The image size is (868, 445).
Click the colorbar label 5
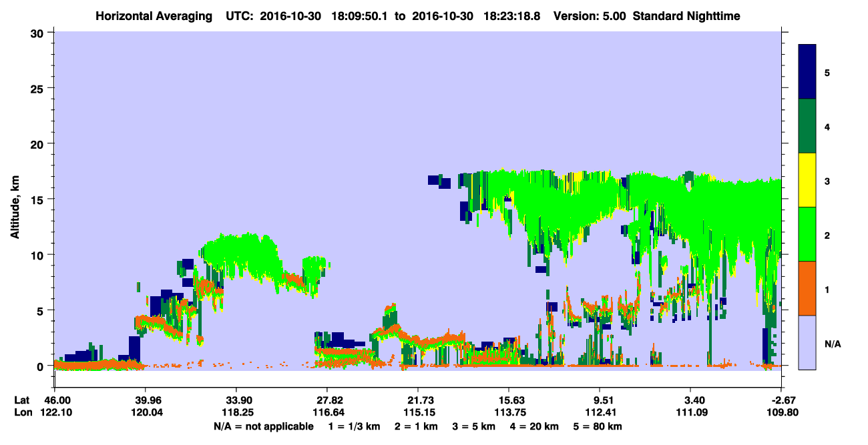[x=827, y=72]
